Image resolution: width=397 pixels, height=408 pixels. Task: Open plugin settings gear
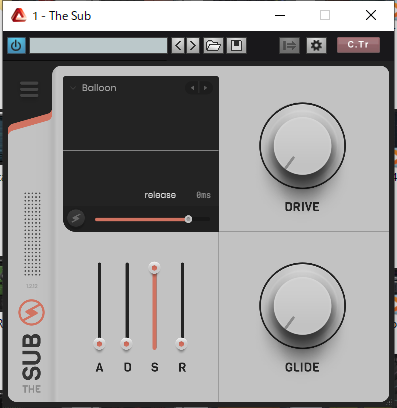pyautogui.click(x=316, y=46)
